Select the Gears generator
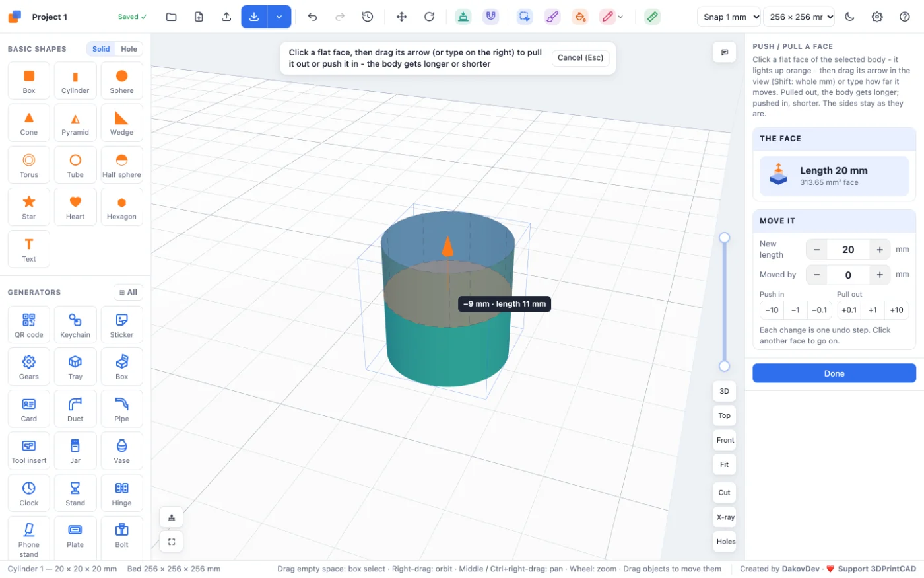This screenshot has height=578, width=924. pos(29,367)
